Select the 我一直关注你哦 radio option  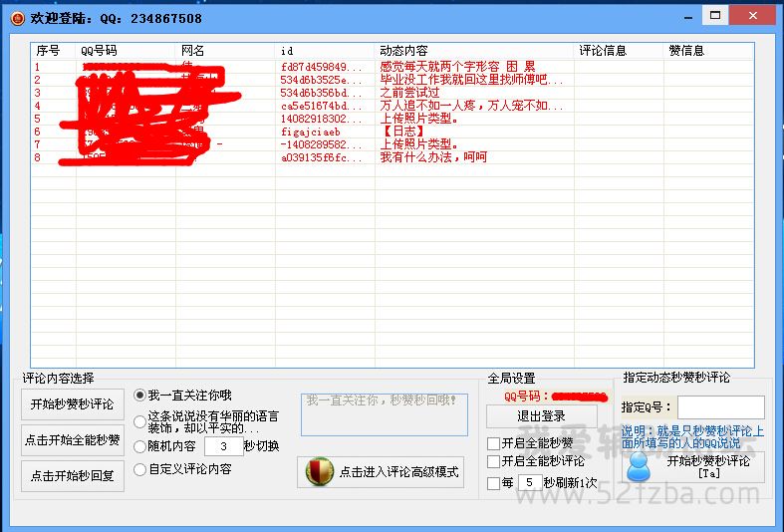(140, 395)
